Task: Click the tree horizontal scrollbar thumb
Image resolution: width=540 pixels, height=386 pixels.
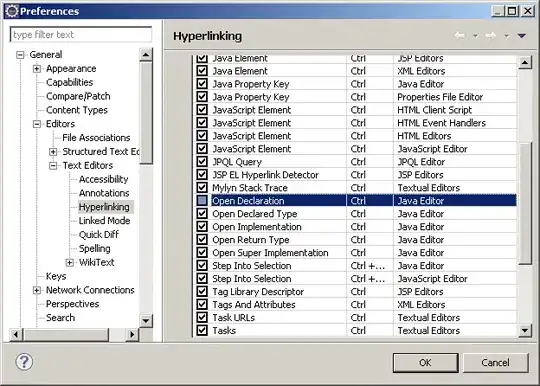Action: pyautogui.click(x=66, y=334)
